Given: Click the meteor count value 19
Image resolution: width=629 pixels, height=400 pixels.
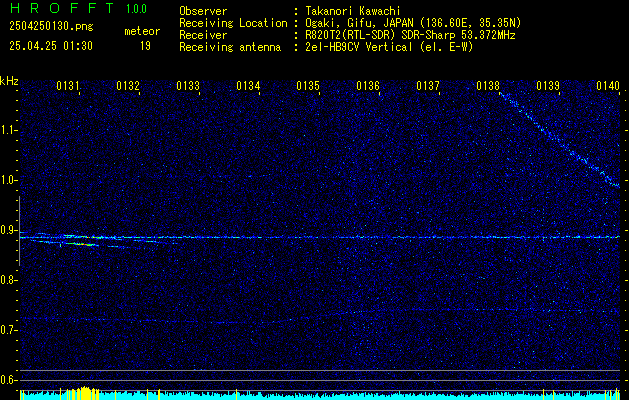Looking at the screenshot, I should (x=145, y=46).
